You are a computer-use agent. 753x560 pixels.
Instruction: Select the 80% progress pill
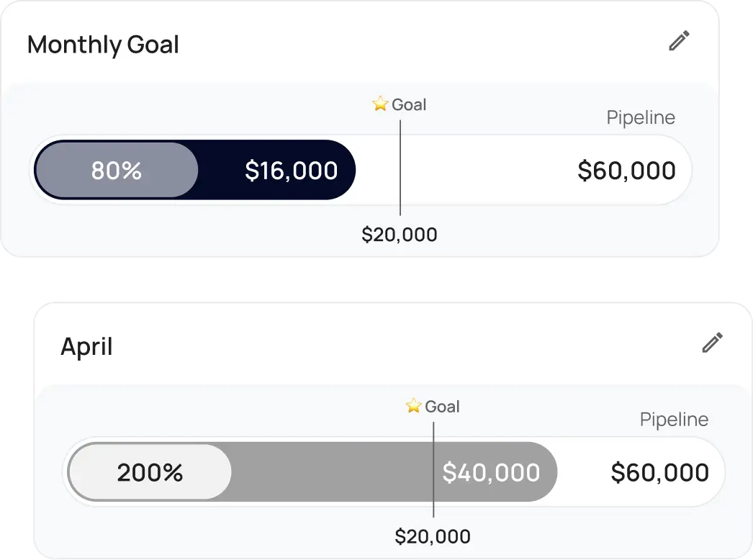tap(117, 171)
